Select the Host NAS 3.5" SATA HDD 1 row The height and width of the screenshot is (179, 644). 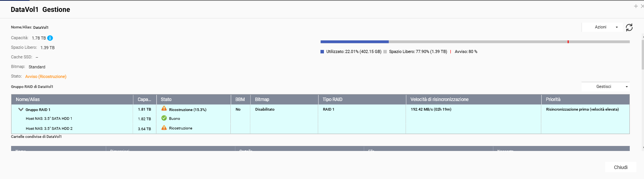coord(49,119)
